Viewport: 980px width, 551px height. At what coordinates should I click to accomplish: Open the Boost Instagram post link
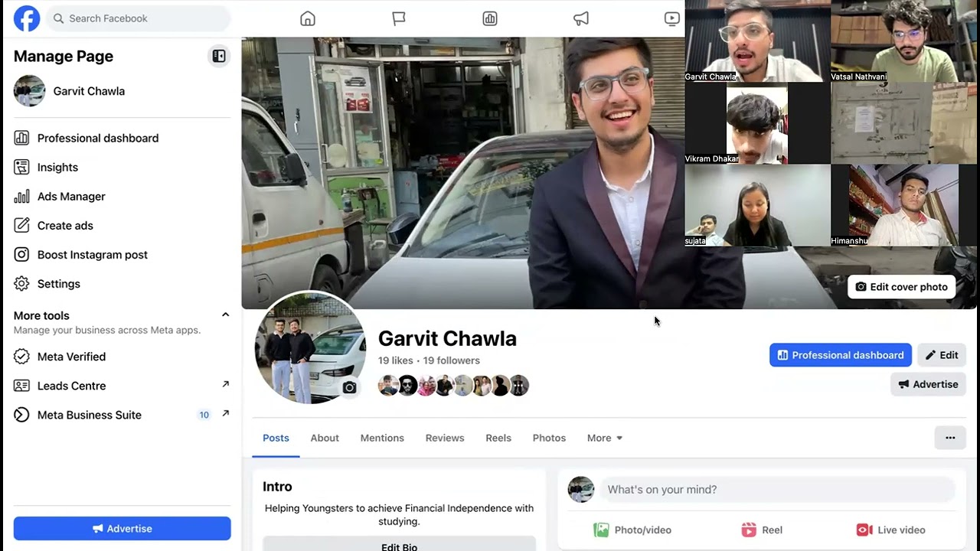[x=93, y=255]
